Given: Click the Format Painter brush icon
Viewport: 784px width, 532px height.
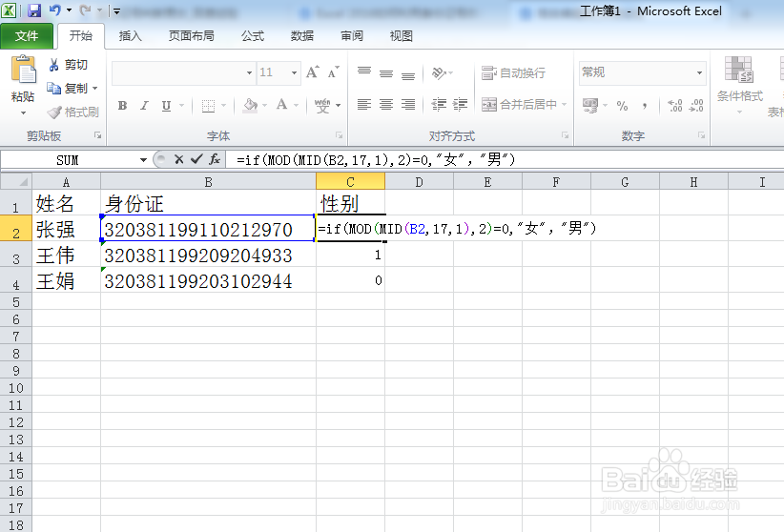Looking at the screenshot, I should pos(54,112).
